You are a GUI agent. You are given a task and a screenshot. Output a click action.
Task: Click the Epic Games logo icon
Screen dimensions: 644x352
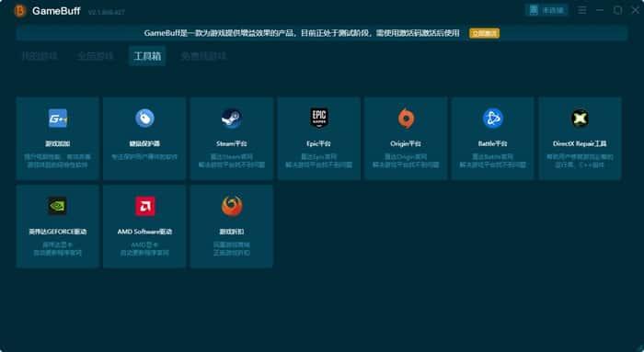point(319,119)
